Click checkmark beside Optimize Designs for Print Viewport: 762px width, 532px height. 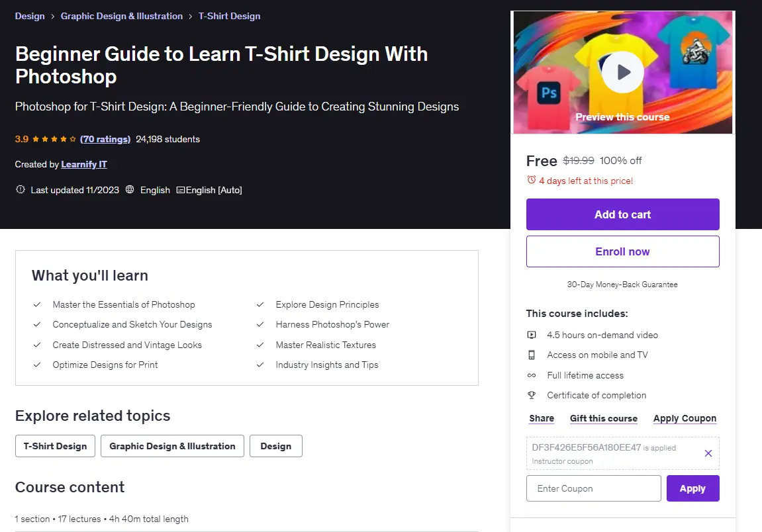point(37,365)
